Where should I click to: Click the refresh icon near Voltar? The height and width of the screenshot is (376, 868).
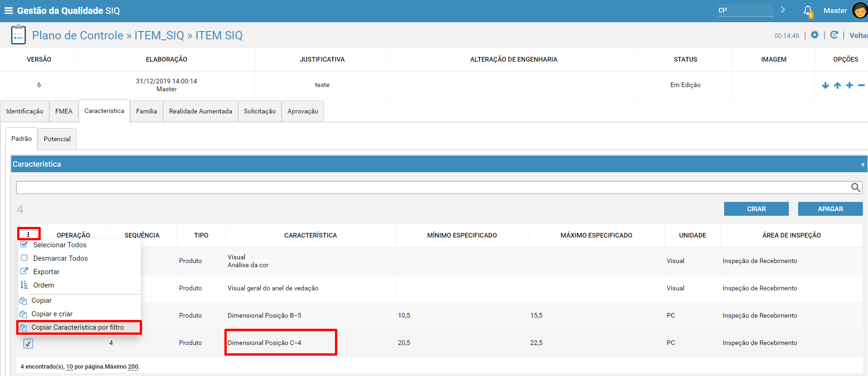tap(834, 35)
